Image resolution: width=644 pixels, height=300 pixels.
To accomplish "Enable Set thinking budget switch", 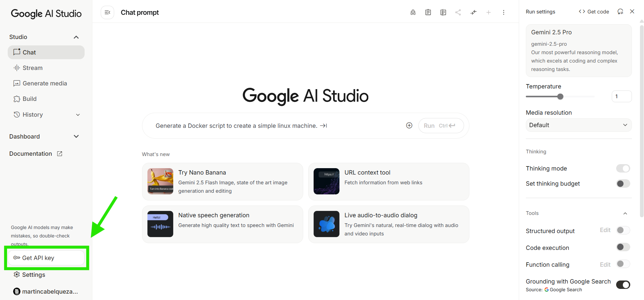I will [x=623, y=184].
